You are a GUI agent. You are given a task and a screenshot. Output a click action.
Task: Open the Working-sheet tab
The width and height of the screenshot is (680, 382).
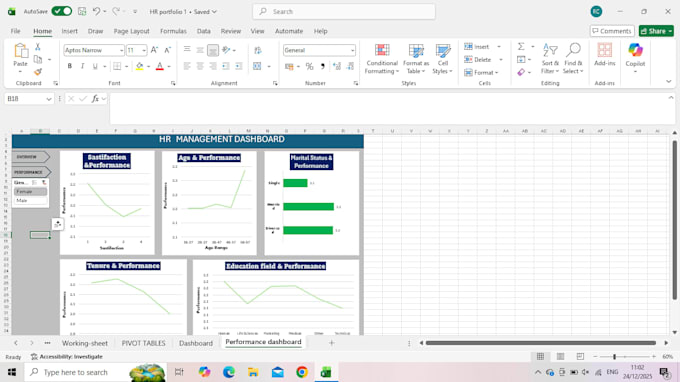coord(85,343)
